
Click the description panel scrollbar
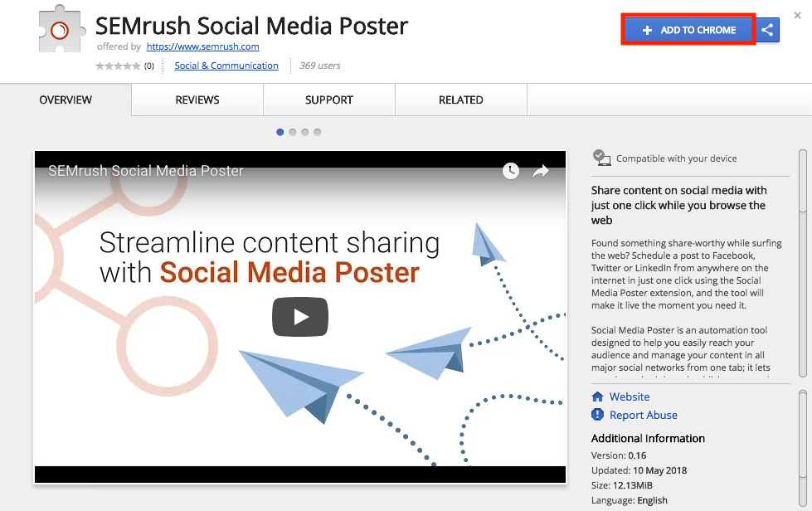tap(803, 264)
